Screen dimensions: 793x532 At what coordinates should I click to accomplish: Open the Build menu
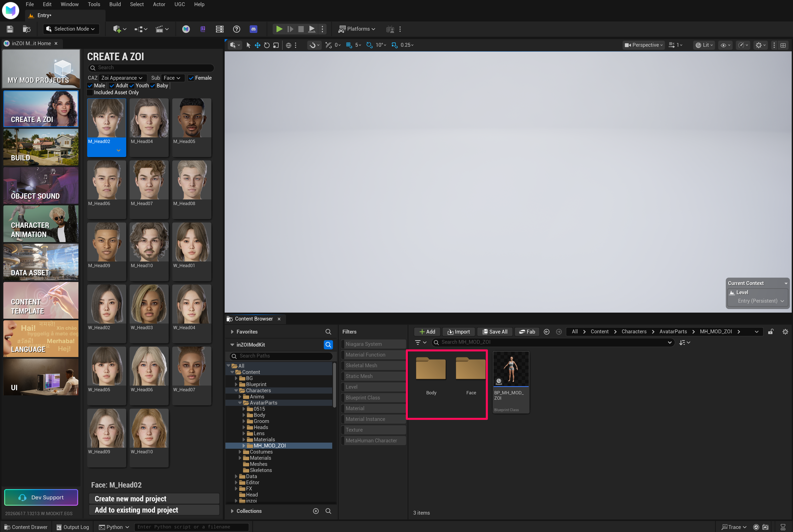click(x=115, y=4)
